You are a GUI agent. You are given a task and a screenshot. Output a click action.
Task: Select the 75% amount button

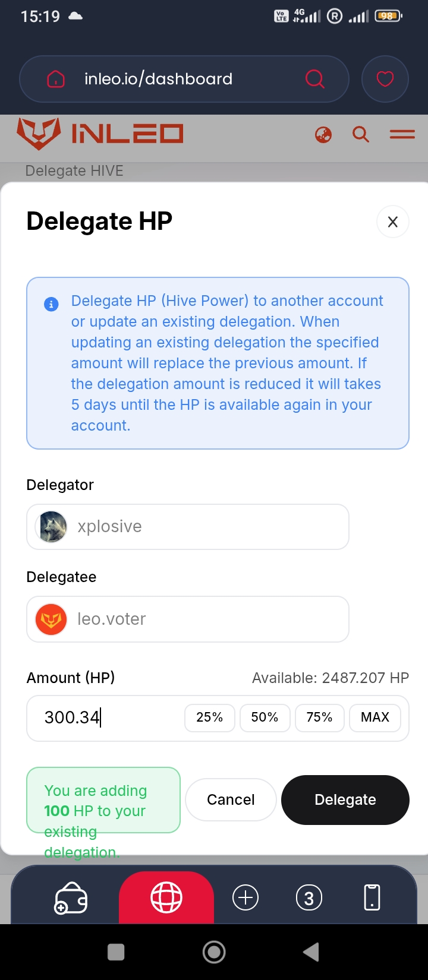click(x=319, y=717)
